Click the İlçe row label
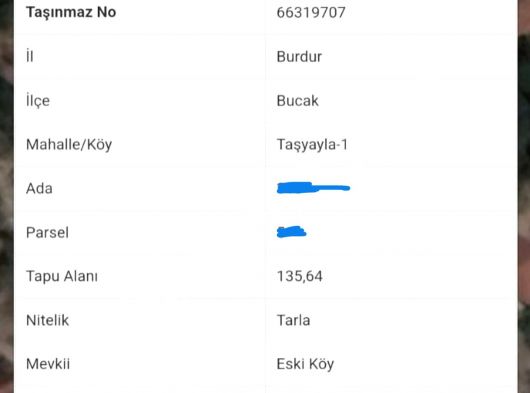530x393 pixels. click(38, 101)
